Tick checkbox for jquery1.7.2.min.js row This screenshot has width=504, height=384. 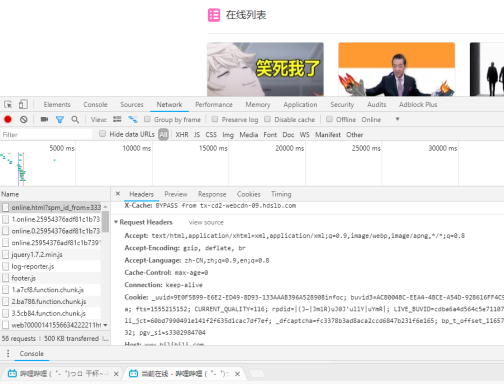click(5, 255)
